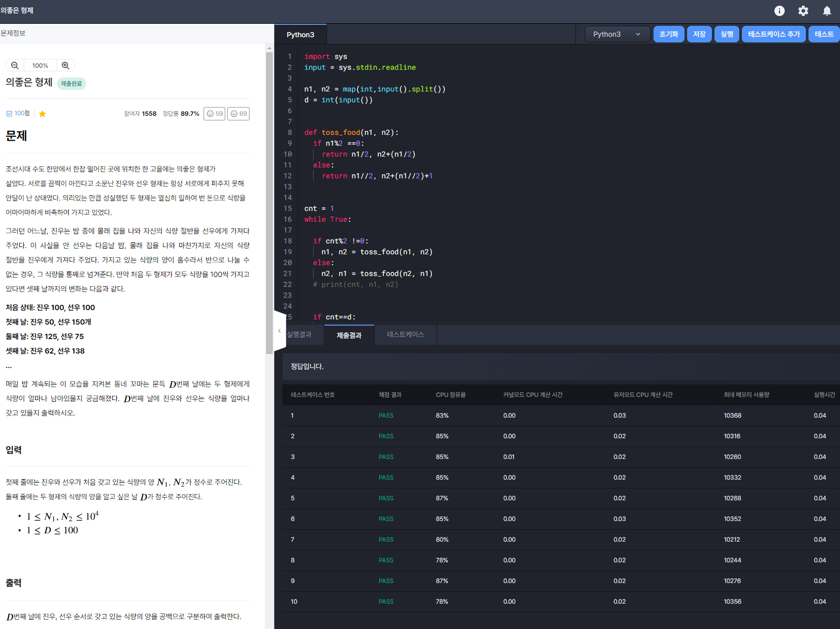Viewport: 840px width, 629px height.
Task: Click memory value 10368
Action: pyautogui.click(x=733, y=416)
